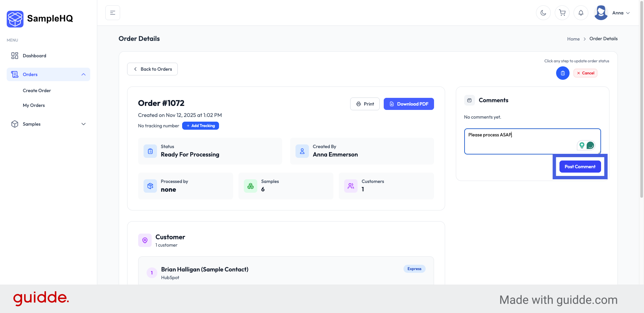Open the notifications bell
The height and width of the screenshot is (313, 644).
[x=581, y=13]
